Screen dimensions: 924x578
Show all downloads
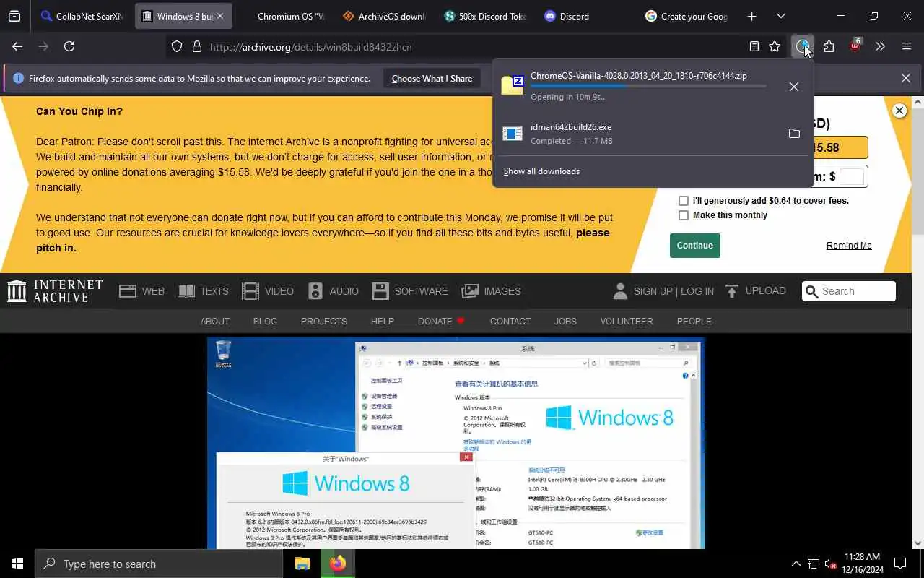pos(541,171)
